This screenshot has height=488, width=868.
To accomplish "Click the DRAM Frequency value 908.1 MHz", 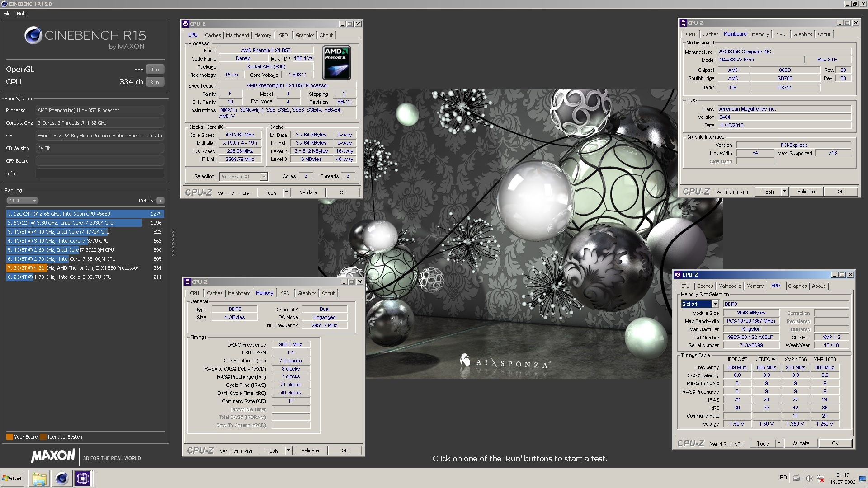I will click(291, 344).
